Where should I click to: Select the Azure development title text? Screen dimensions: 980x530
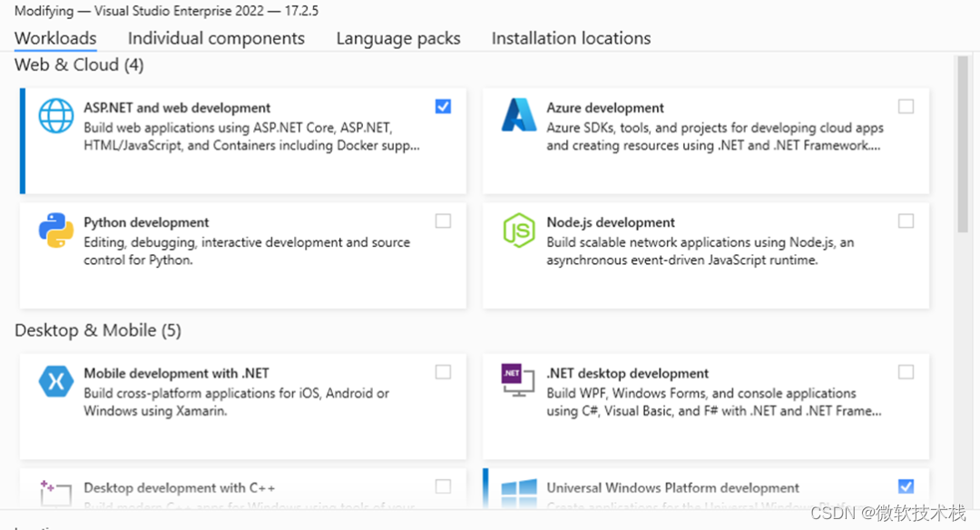[605, 107]
